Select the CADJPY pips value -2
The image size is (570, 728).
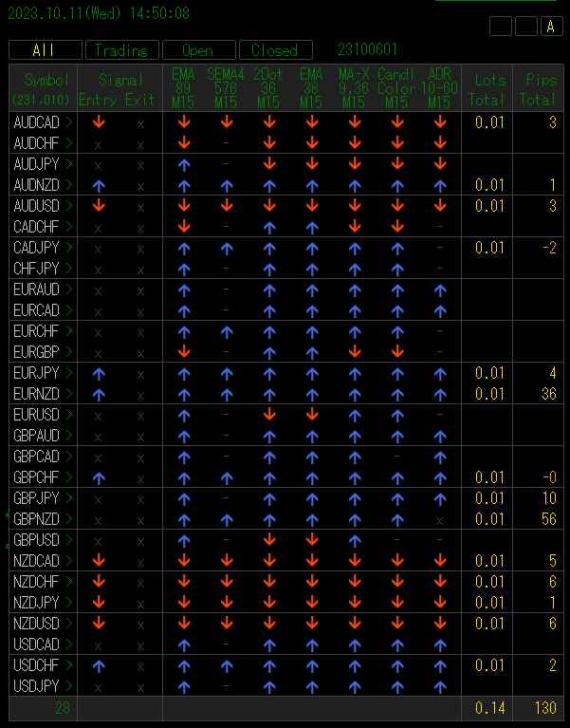tap(549, 248)
